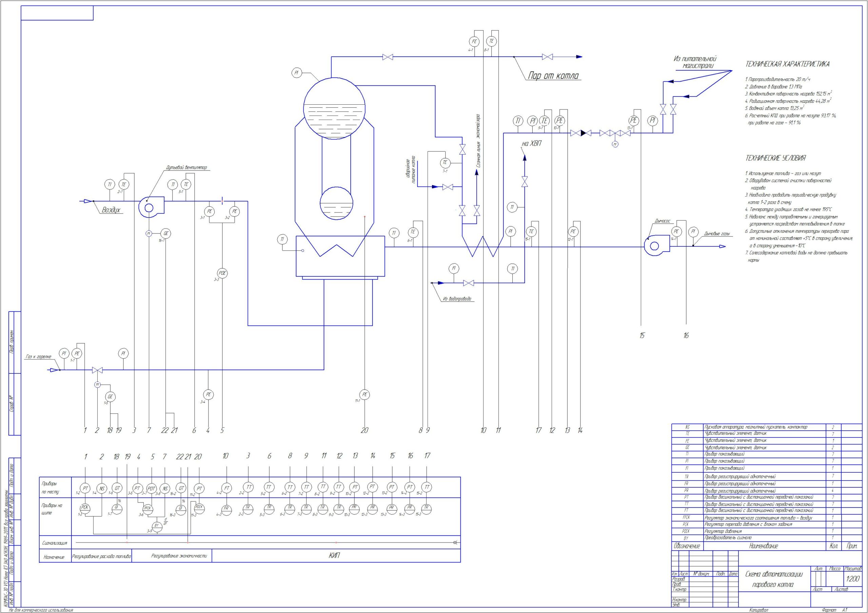The height and width of the screenshot is (613, 868).
Task: Click the 'Обозначение' column header
Action: (x=687, y=546)
